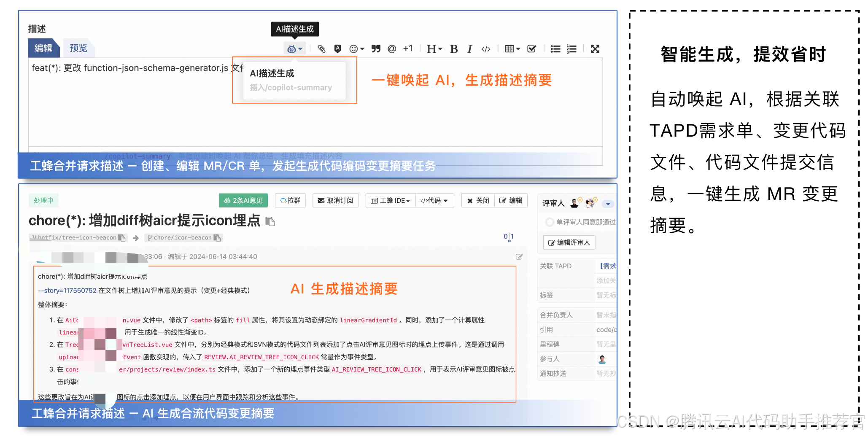Open the --story=117550752 link
868x436 pixels.
tap(67, 291)
